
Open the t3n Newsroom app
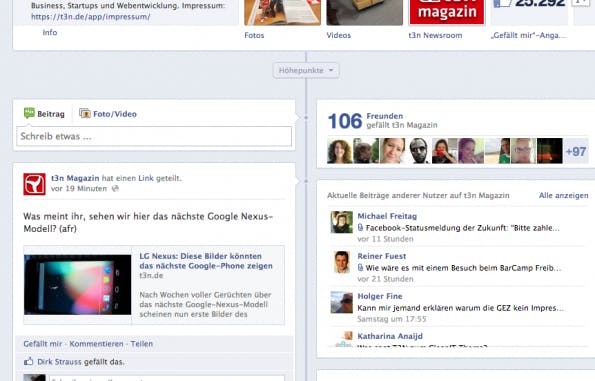[435, 35]
